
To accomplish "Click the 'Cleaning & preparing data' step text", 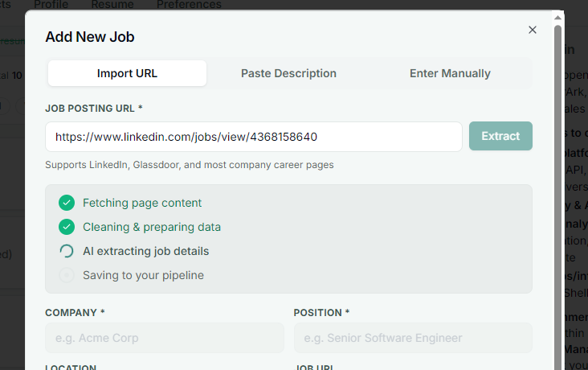I will pos(152,227).
